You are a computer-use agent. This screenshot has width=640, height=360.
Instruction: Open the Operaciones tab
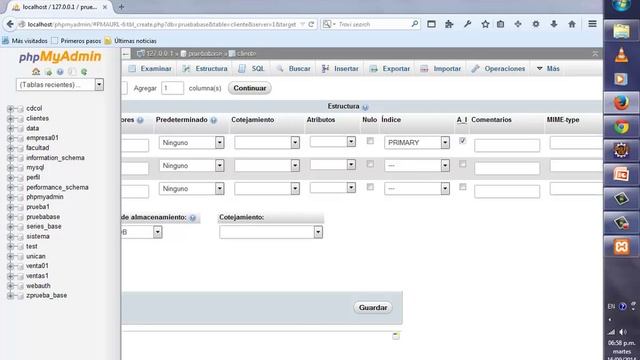498,69
